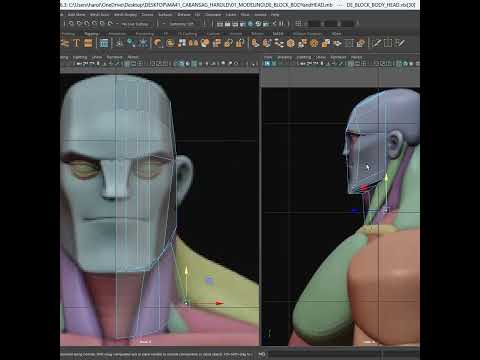Switch to the XGen shelf tab
Viewport: 480px width, 360px height.
(x=337, y=34)
